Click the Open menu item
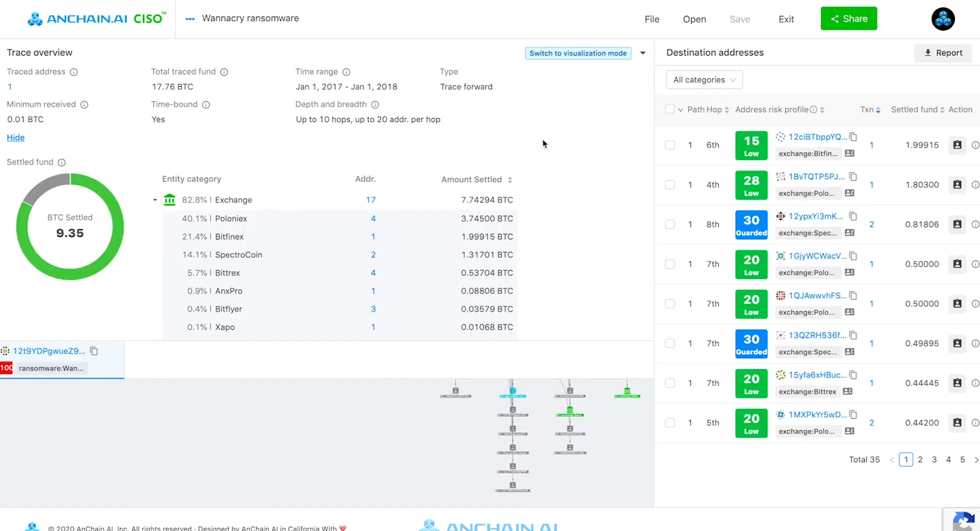 [694, 19]
